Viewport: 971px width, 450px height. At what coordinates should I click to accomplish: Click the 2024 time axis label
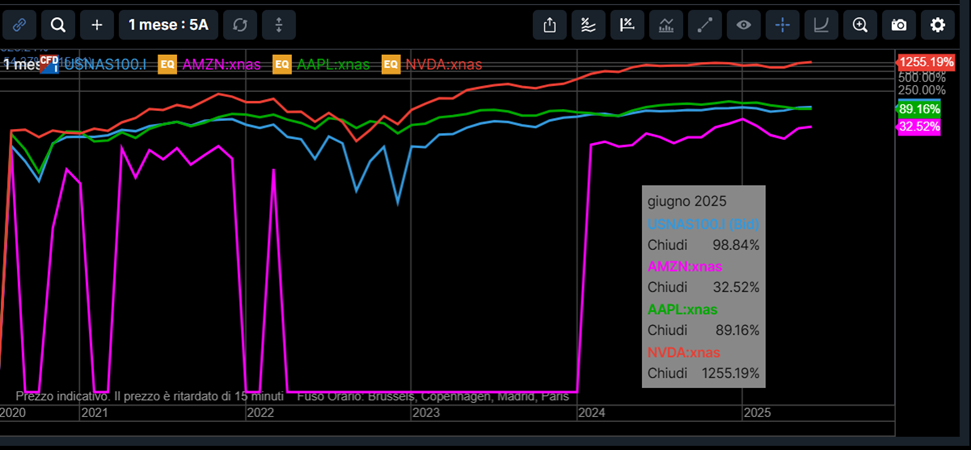click(x=592, y=412)
